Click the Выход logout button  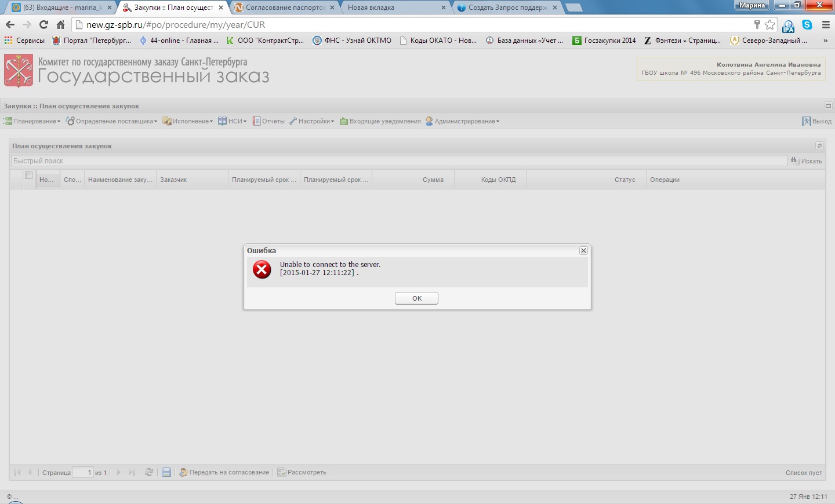coord(816,121)
